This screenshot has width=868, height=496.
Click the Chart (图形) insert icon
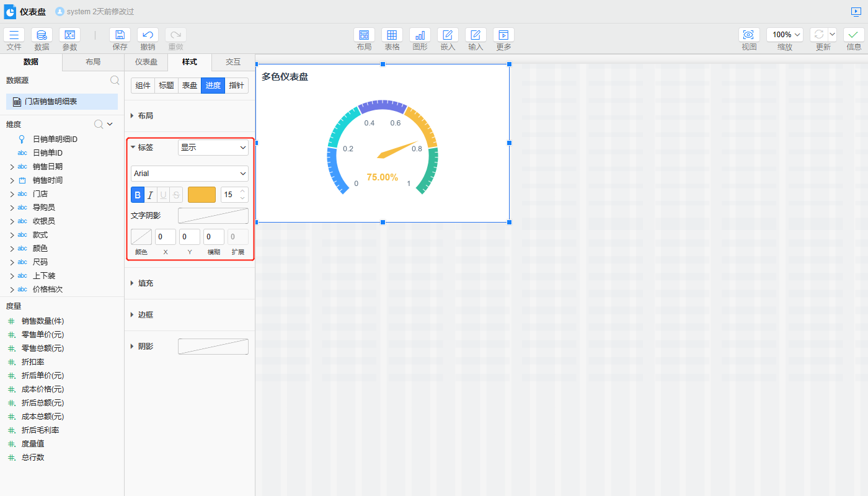click(420, 35)
